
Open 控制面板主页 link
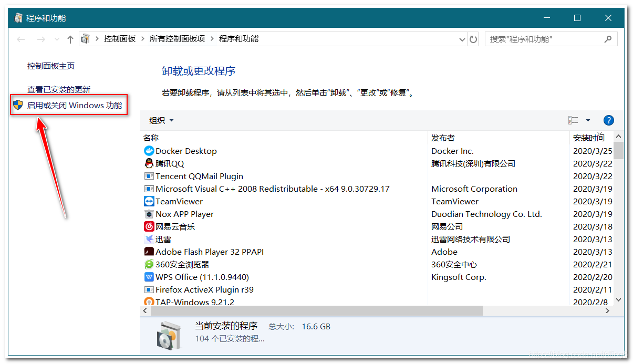click(x=51, y=66)
